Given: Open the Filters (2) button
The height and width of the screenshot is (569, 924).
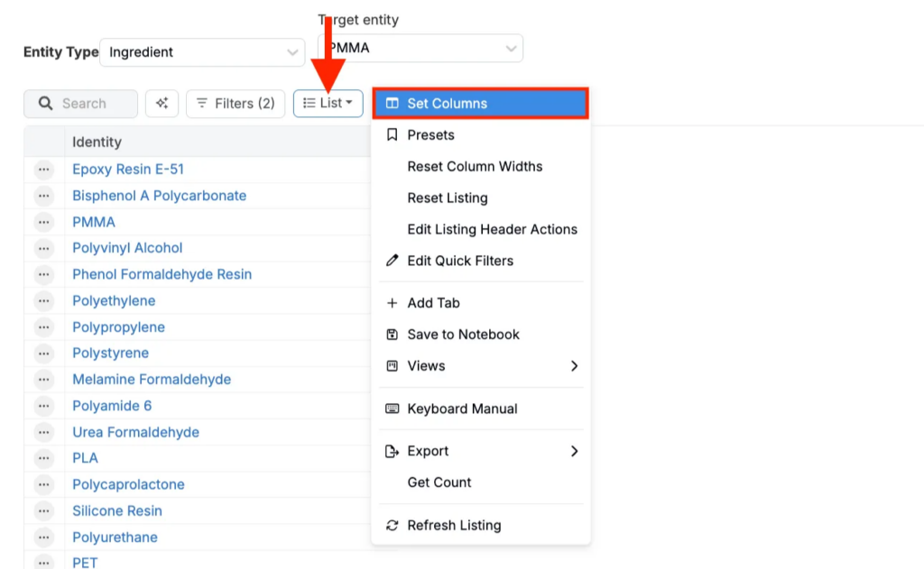Looking at the screenshot, I should tap(236, 104).
